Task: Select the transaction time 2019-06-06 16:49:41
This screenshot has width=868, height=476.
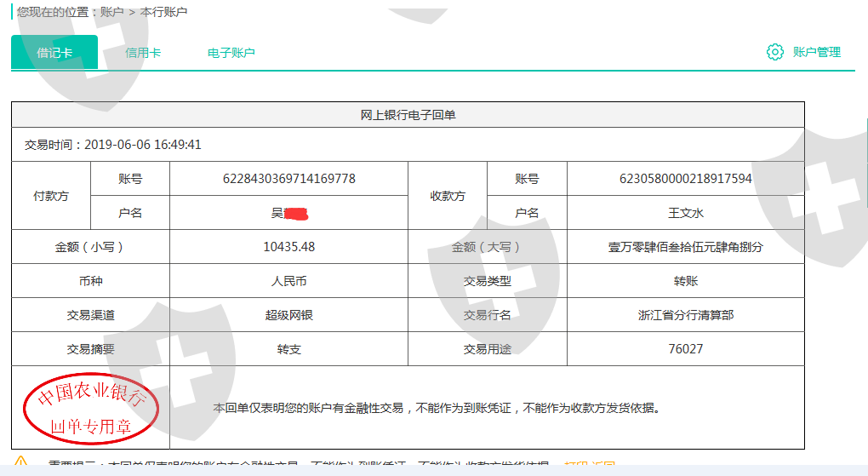Action: pos(143,145)
